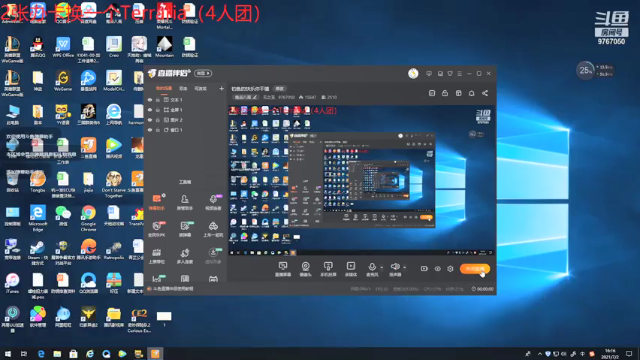This screenshot has width=640, height=360.
Task: Toggle the lock on 图片 2 source
Action: click(158, 120)
